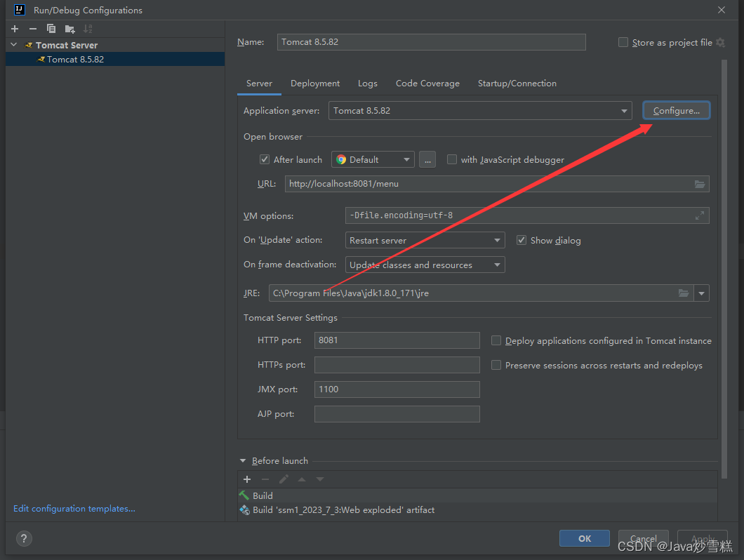Click the Chrome icon in browser selector
Viewport: 744px width, 560px height.
click(x=341, y=160)
